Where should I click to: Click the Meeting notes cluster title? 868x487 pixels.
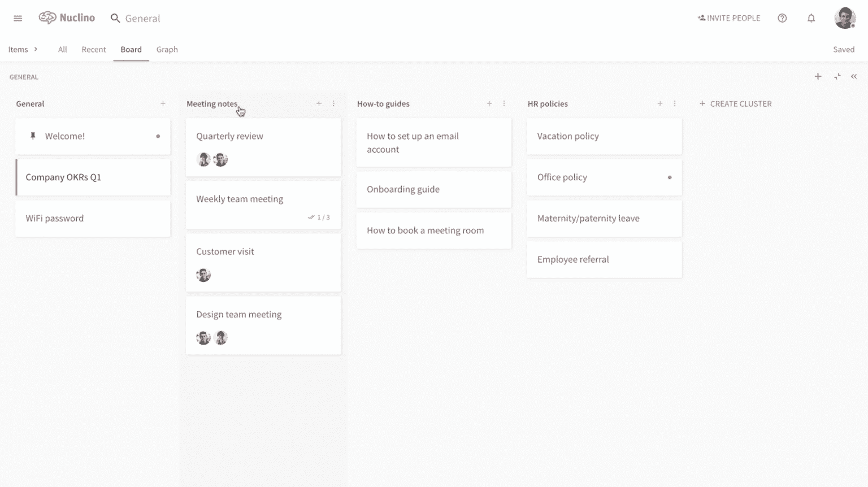pos(212,103)
